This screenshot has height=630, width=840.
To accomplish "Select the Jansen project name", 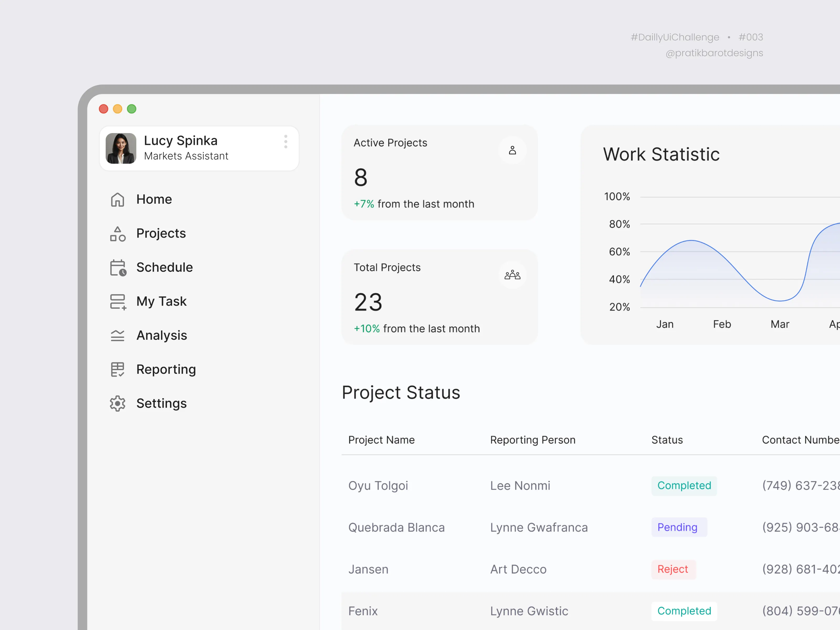I will (x=368, y=569).
